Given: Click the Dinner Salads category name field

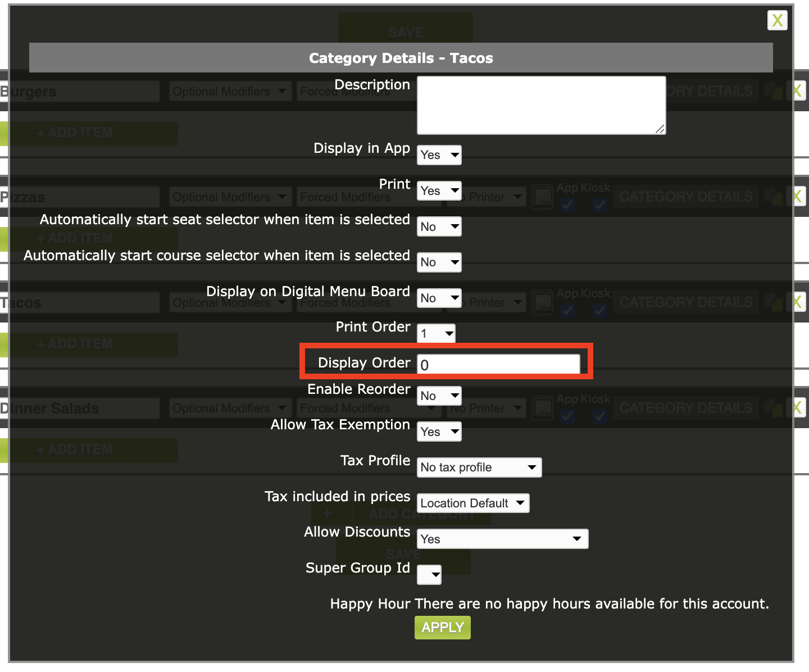Looking at the screenshot, I should [80, 408].
